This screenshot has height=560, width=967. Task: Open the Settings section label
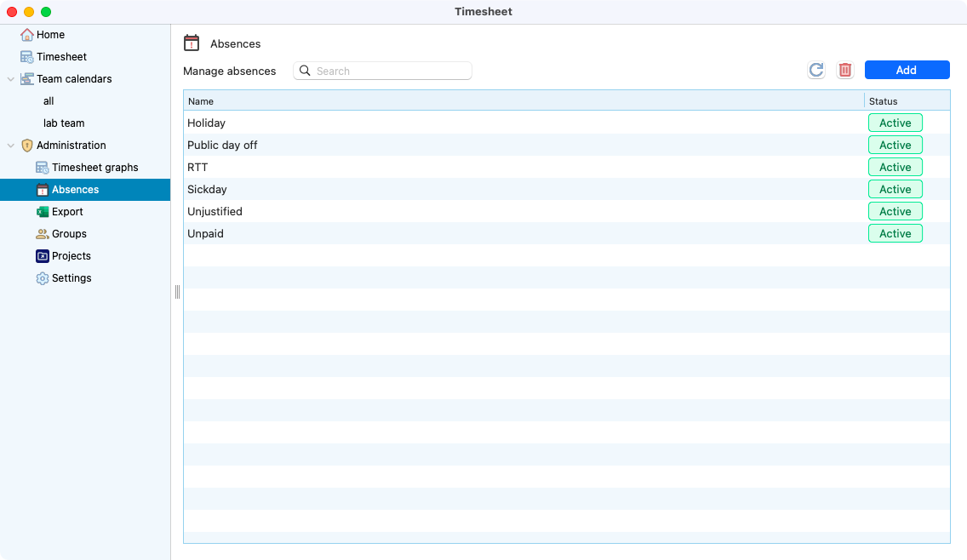(72, 278)
